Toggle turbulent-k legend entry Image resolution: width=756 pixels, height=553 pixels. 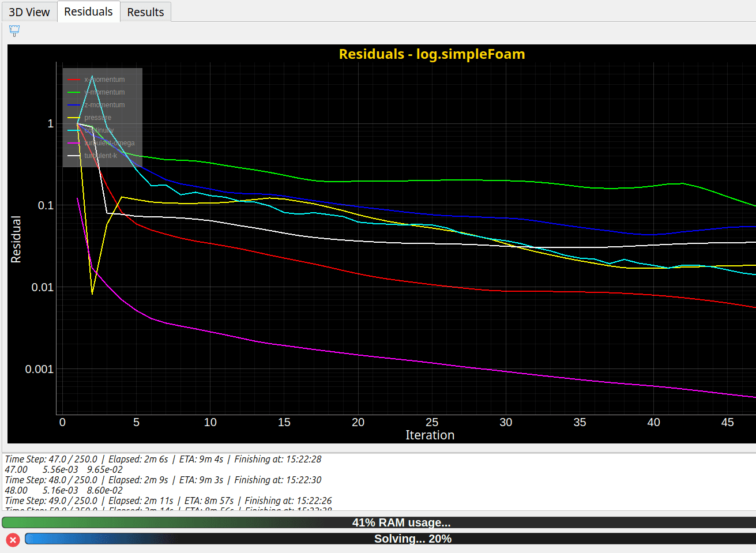click(92, 156)
